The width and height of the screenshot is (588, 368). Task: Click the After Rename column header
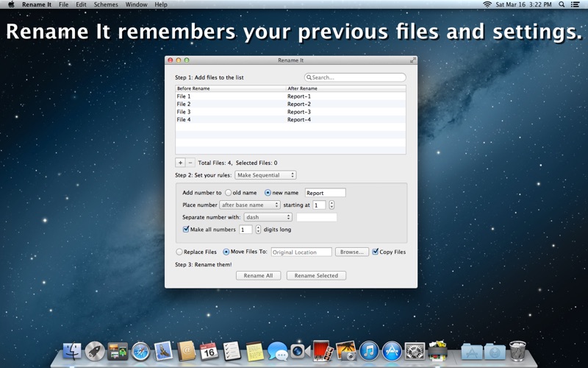pyautogui.click(x=345, y=88)
